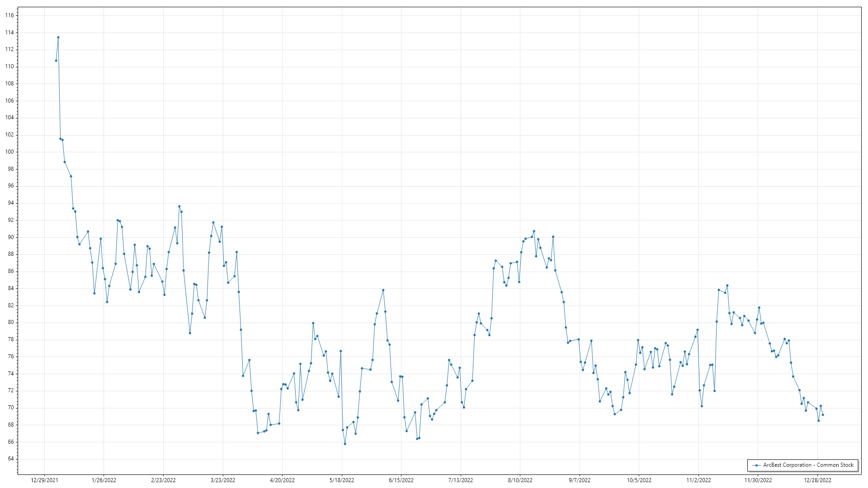The height and width of the screenshot is (488, 868).
Task: Select the 12/28/2022 x-axis date label
Action: coord(817,480)
